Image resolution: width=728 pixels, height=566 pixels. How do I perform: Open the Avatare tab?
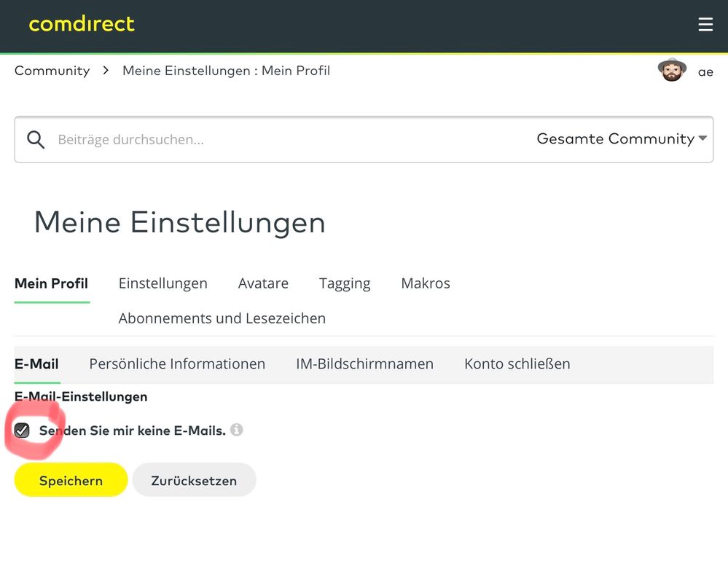pos(263,283)
